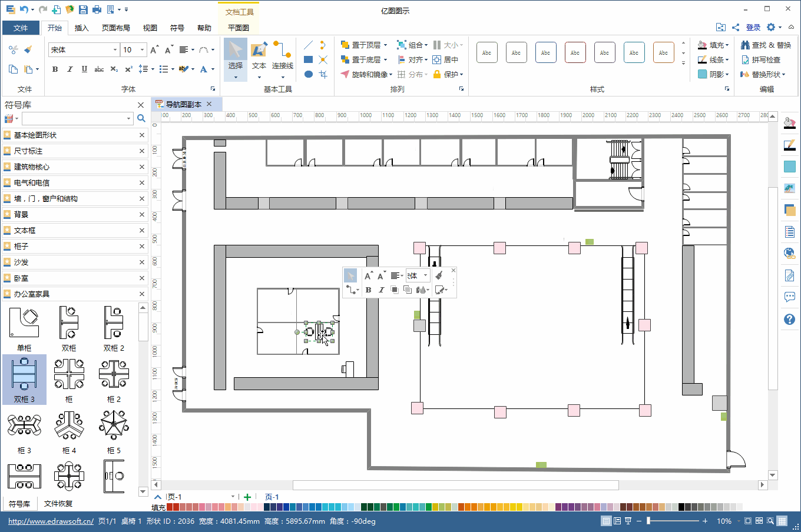Image resolution: width=801 pixels, height=532 pixels.
Task: Click the 文本 text tool
Action: point(259,56)
